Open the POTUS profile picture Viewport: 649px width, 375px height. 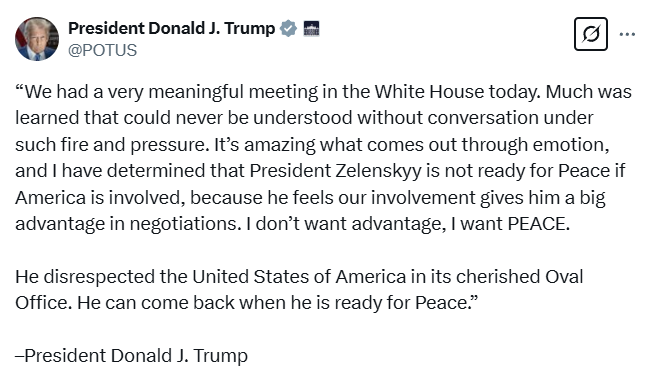pos(37,39)
